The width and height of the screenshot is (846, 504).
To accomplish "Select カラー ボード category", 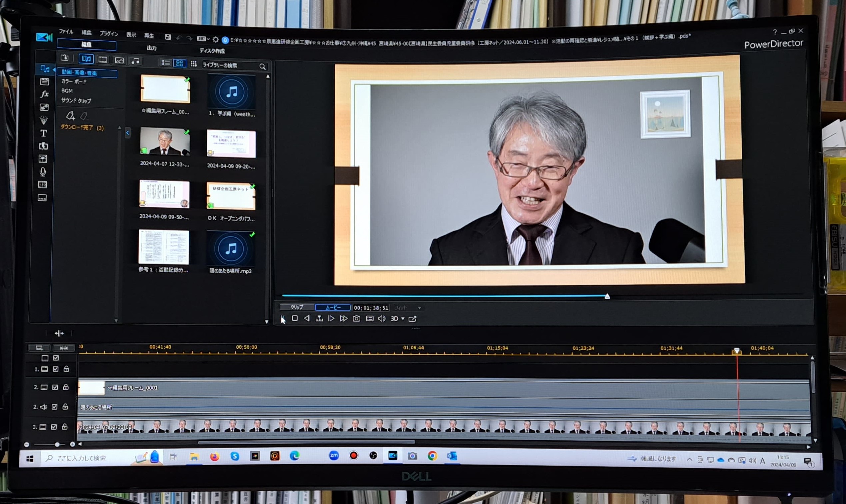I will (x=74, y=82).
